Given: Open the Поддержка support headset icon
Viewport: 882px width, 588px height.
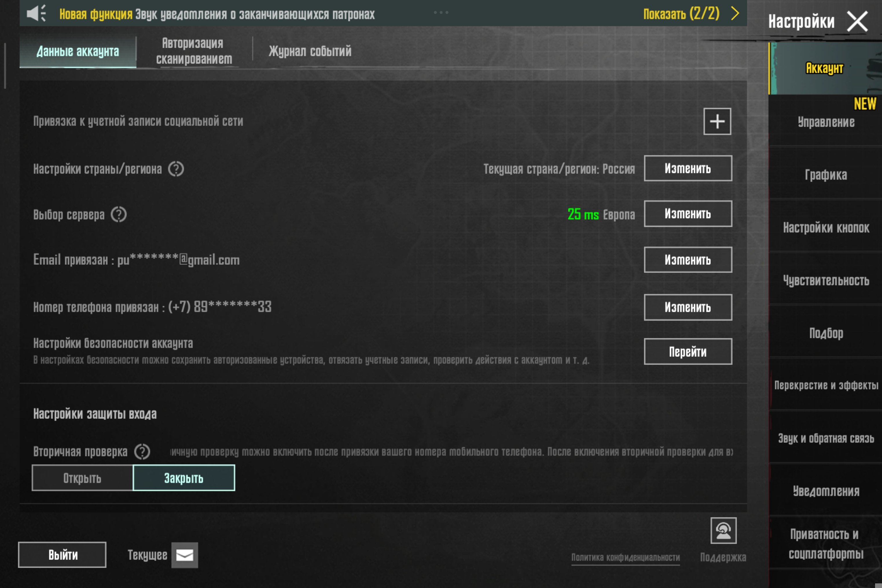Looking at the screenshot, I should click(723, 531).
